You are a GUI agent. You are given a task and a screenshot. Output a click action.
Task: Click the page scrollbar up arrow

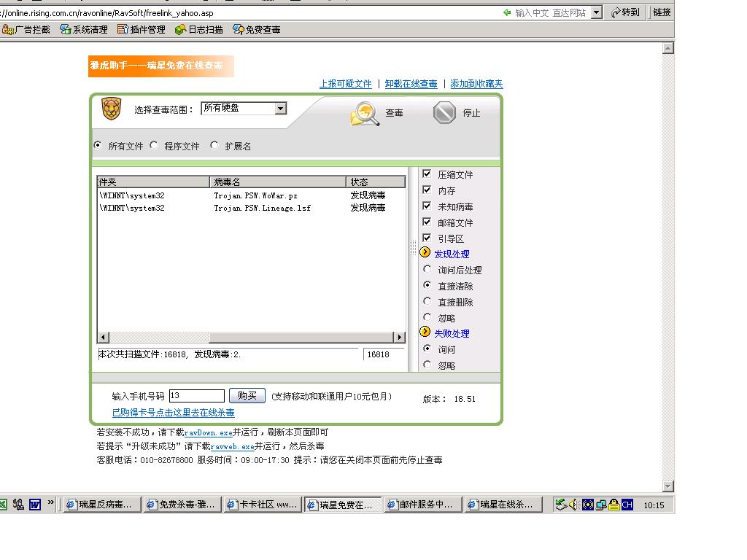click(668, 48)
